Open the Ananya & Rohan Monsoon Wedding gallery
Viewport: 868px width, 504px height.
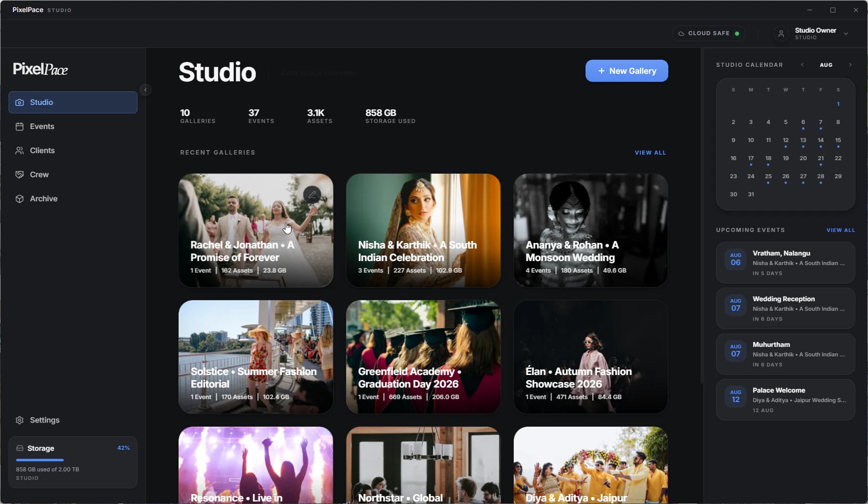pyautogui.click(x=591, y=230)
